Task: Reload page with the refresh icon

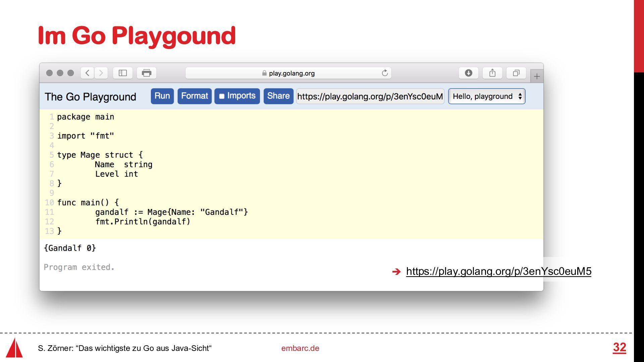Action: tap(385, 73)
